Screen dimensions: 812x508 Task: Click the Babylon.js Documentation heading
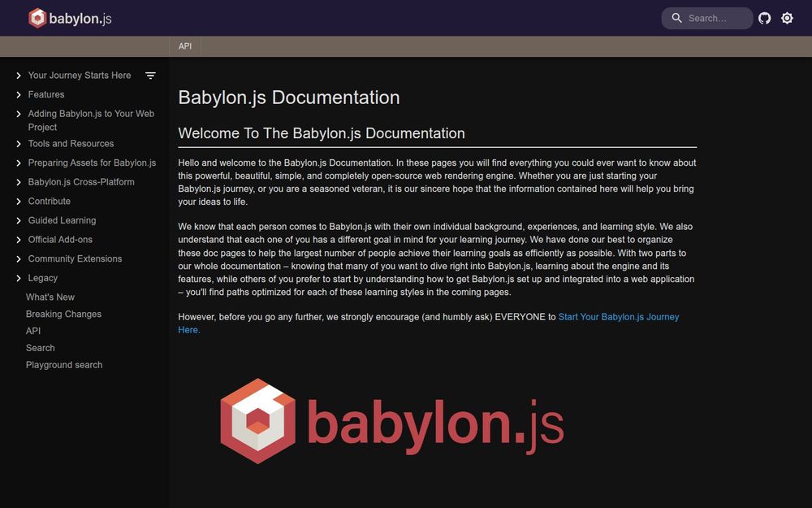pos(289,98)
